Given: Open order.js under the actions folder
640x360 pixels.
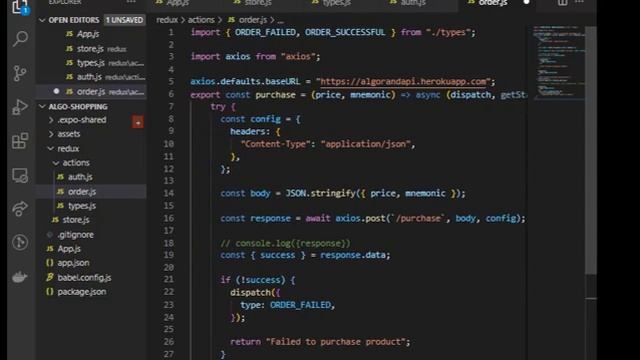Looking at the screenshot, I should click(82, 192).
